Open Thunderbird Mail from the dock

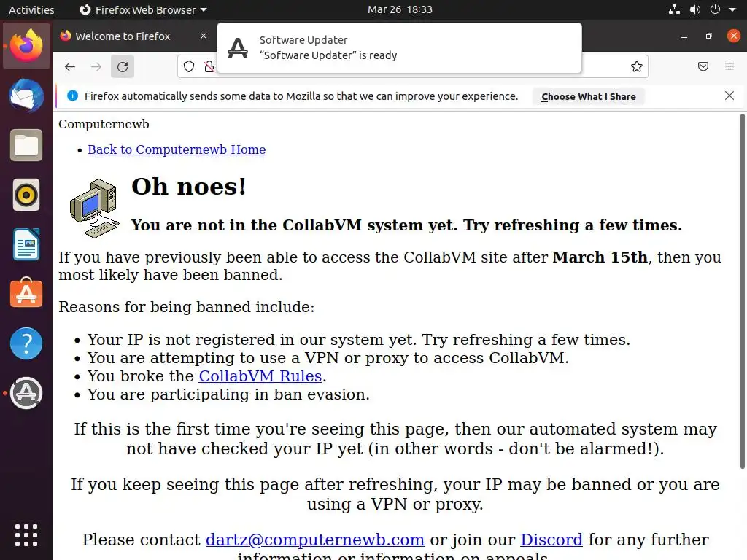(x=26, y=96)
